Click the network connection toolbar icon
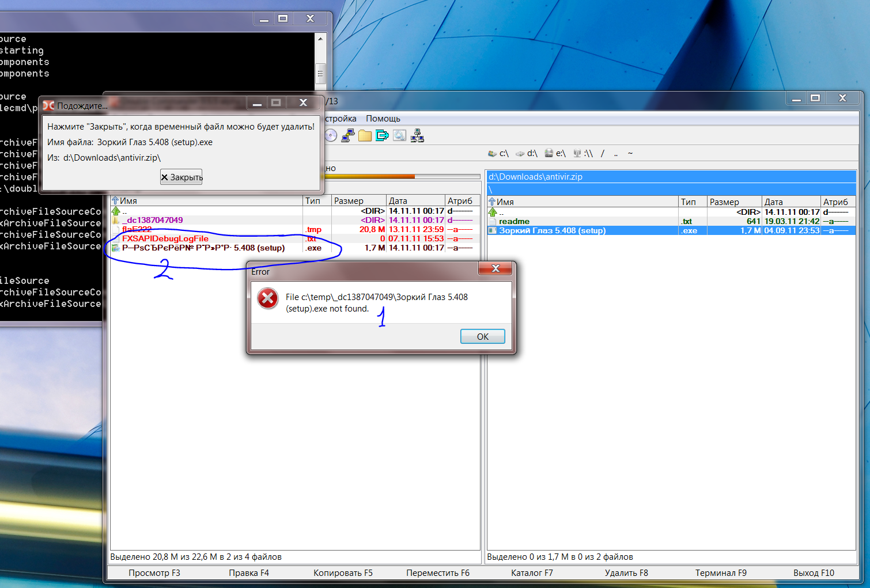Screen dimensions: 870x588 tap(347, 136)
